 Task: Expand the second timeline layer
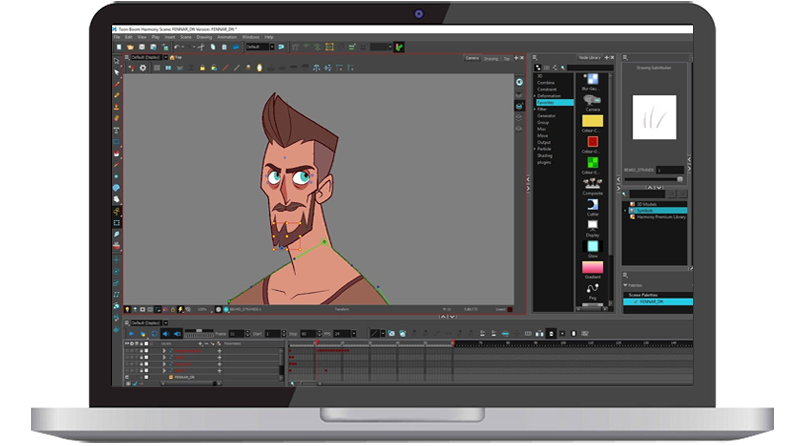coord(164,357)
